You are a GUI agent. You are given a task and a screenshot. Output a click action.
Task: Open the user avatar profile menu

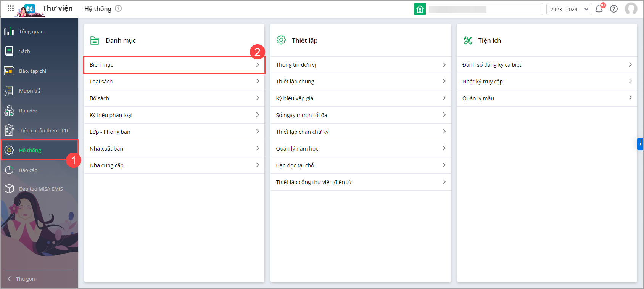point(631,9)
